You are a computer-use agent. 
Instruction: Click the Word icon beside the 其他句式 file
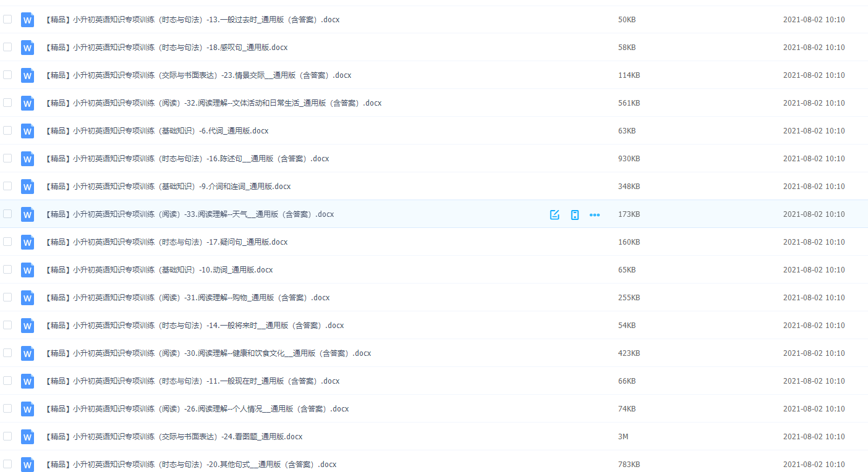[27, 465]
